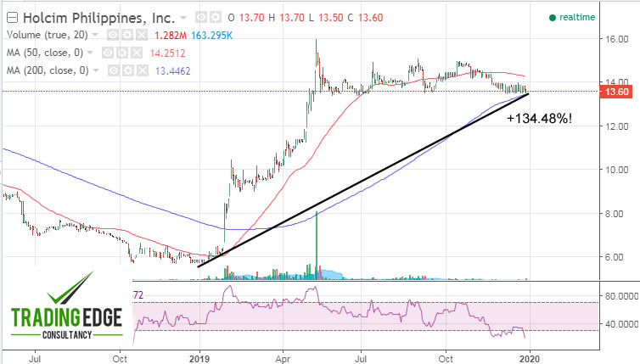640x364 pixels.
Task: Open Volume indicator settings gear
Action: tap(127, 36)
